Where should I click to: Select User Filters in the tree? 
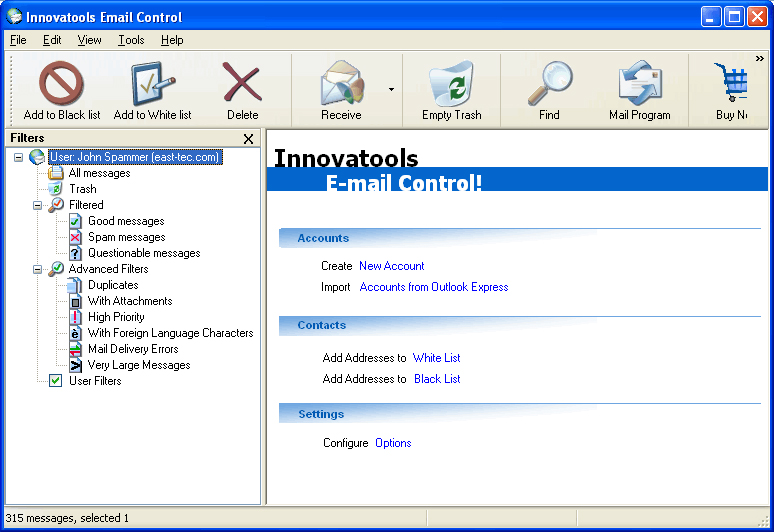(x=95, y=381)
